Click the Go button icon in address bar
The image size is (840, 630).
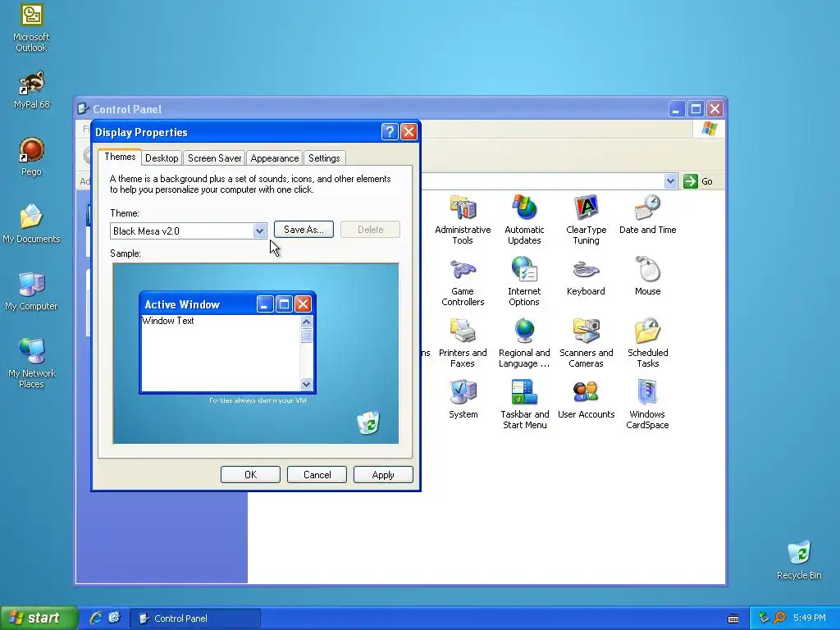pyautogui.click(x=691, y=181)
